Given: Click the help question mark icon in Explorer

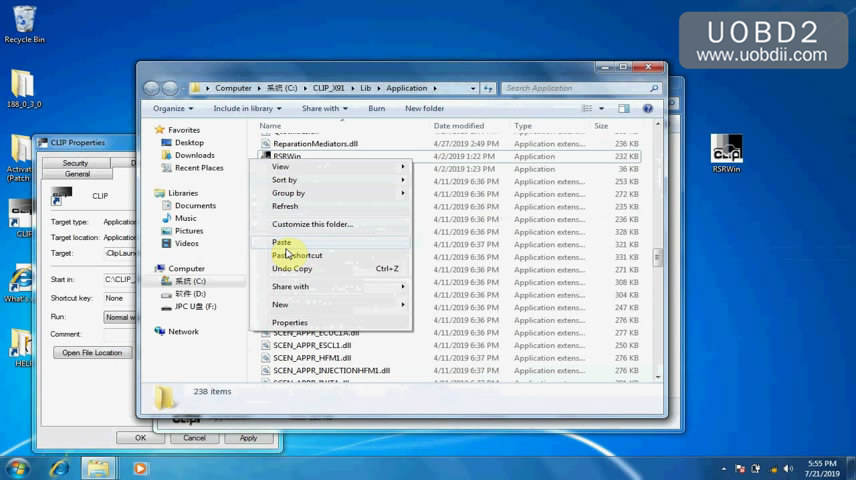Looking at the screenshot, I should (649, 108).
